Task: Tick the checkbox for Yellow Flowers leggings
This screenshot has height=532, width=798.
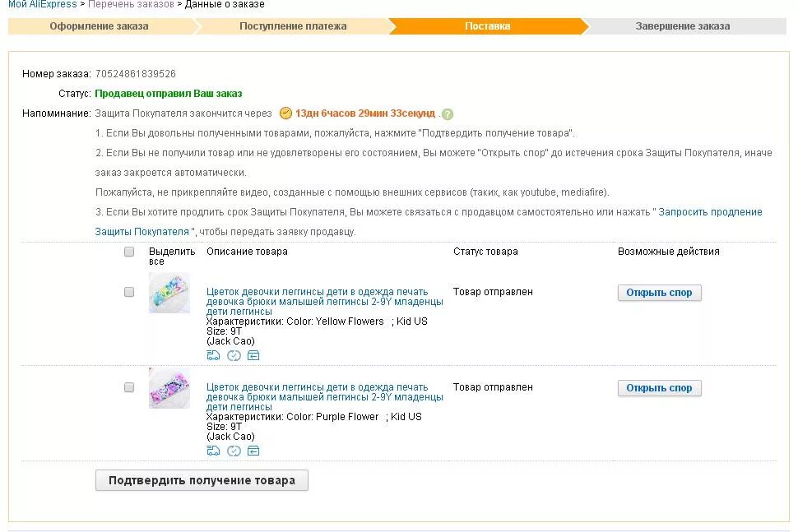Action: point(129,292)
